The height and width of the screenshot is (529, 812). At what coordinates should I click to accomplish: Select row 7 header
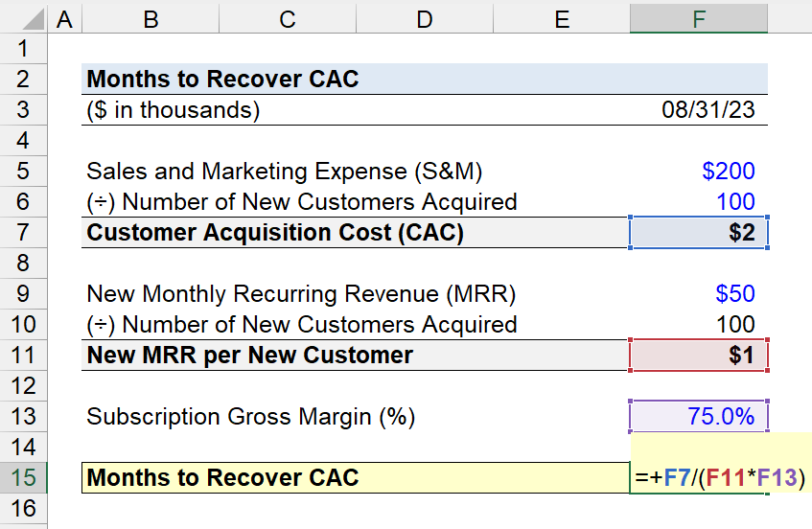23,233
